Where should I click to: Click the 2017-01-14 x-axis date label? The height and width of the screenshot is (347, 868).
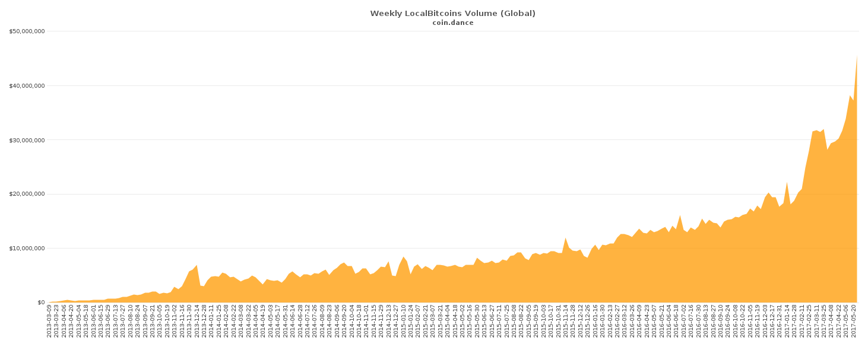click(787, 321)
